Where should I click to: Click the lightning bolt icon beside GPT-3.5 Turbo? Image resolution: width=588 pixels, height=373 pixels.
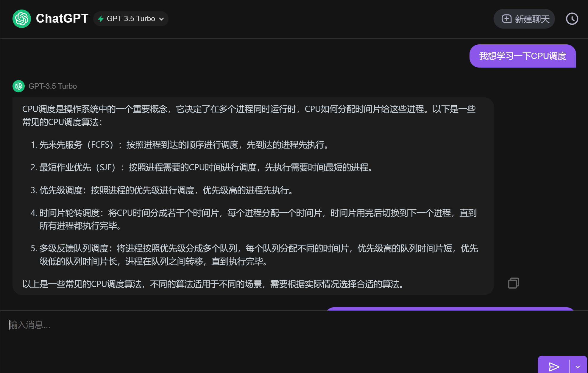[101, 19]
